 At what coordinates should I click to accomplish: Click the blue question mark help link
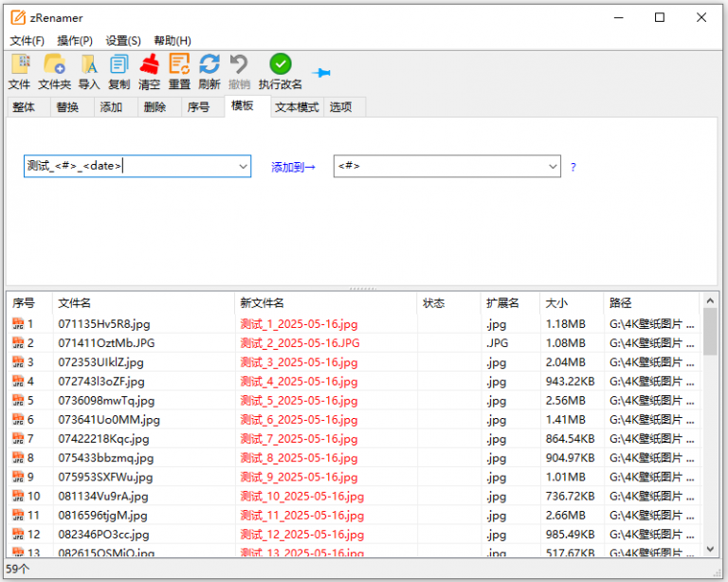(x=573, y=167)
